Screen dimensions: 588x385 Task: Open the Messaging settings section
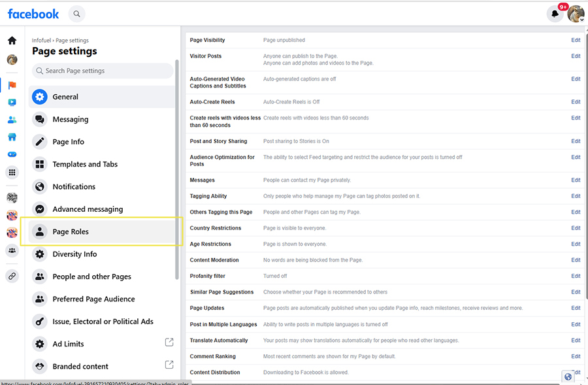[x=70, y=119]
